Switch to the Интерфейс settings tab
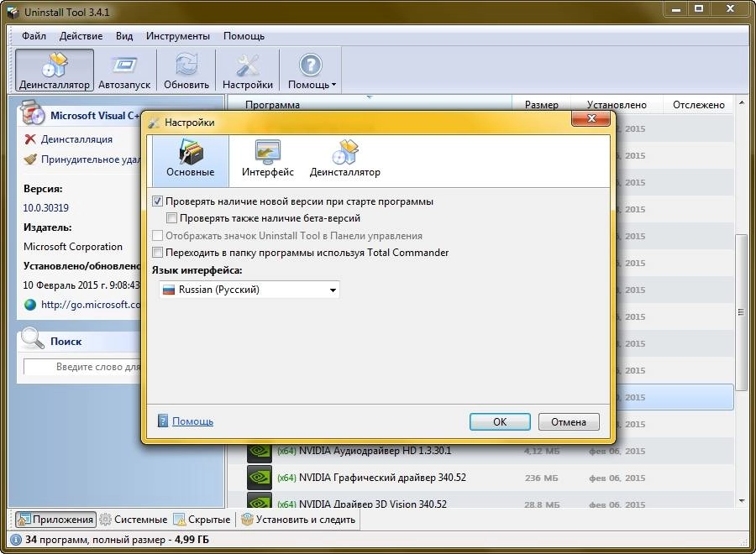 [x=268, y=159]
